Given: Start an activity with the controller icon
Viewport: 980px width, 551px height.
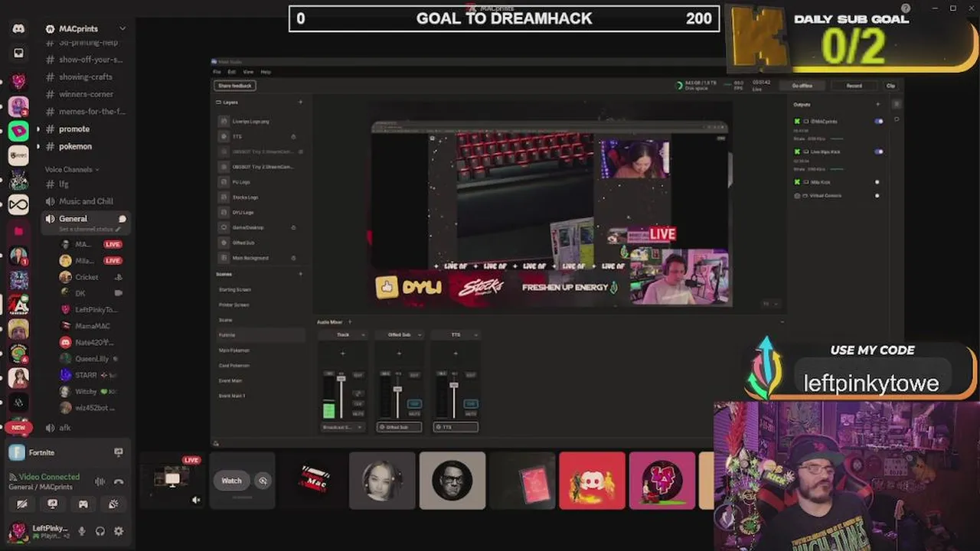Looking at the screenshot, I should tap(83, 504).
